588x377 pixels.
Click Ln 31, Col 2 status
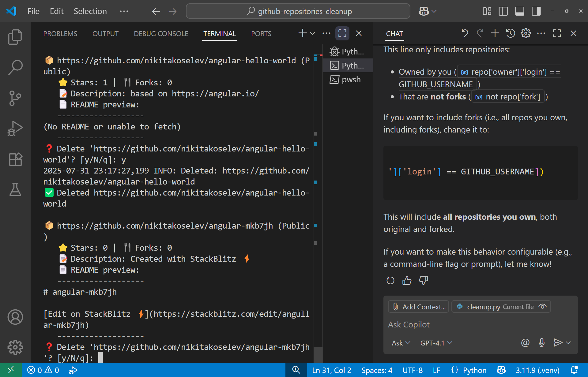coord(332,370)
